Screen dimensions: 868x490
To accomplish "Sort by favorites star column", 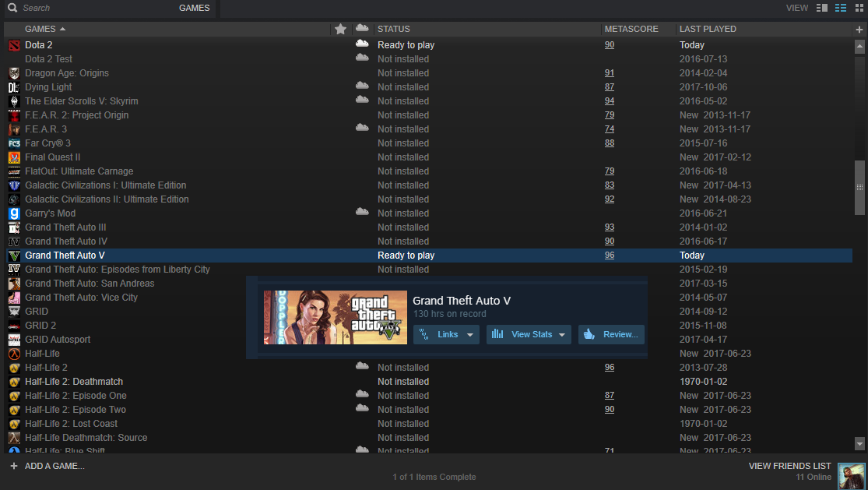I will click(340, 29).
